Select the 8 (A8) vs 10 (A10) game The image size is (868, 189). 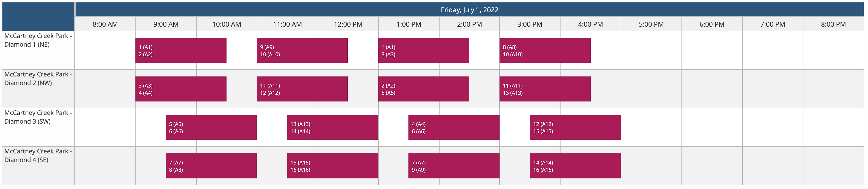[545, 50]
